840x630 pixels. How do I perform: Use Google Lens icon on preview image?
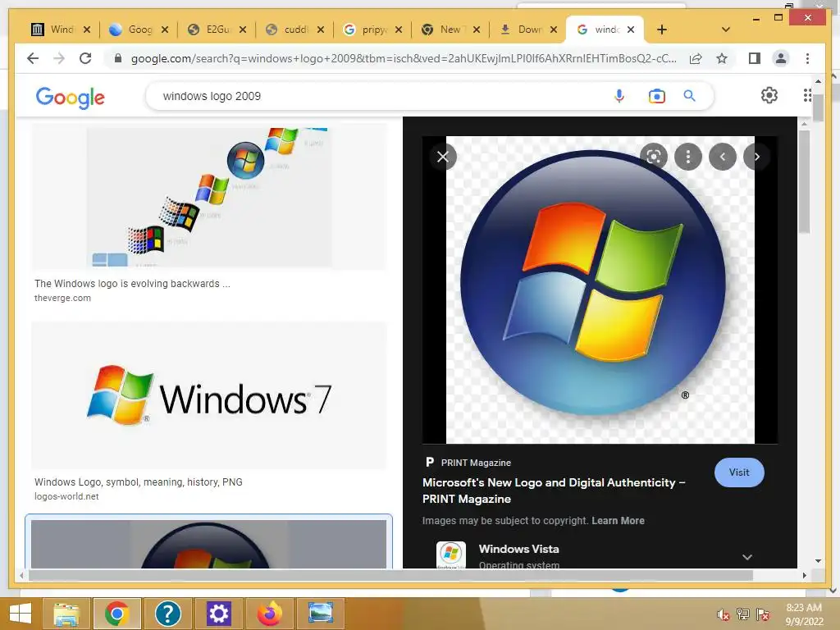[x=654, y=157]
